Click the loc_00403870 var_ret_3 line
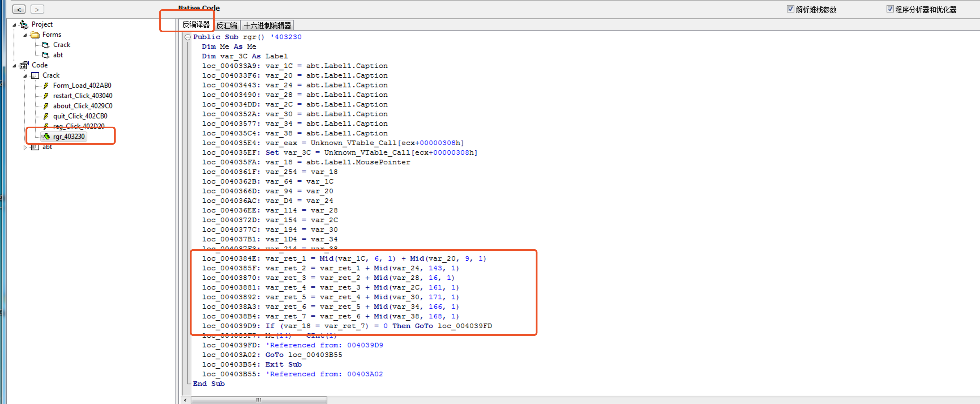980x404 pixels. pos(328,278)
